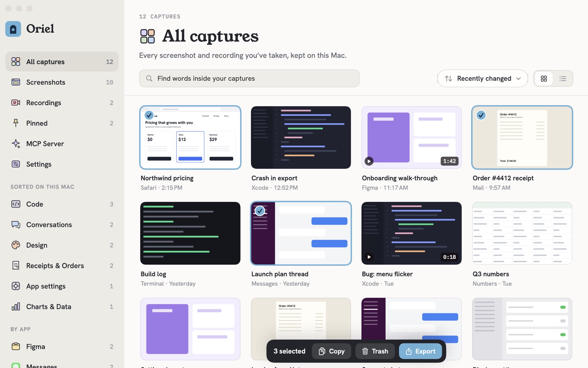Copy the 3 selected captures
This screenshot has width=588, height=368.
[x=331, y=351]
